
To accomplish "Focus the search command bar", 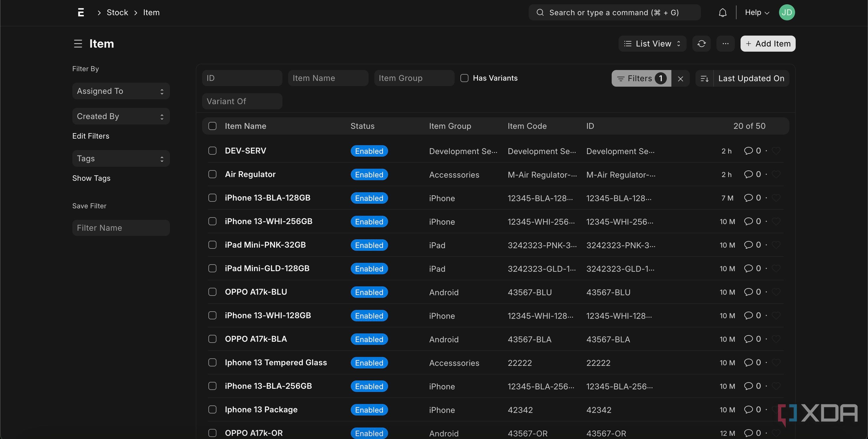I will (614, 12).
